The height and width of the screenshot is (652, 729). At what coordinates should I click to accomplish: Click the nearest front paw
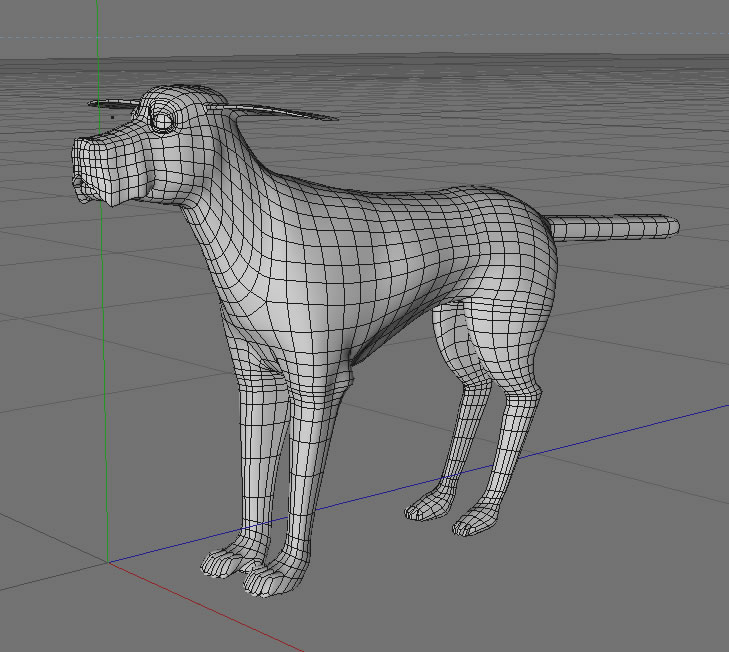274,574
